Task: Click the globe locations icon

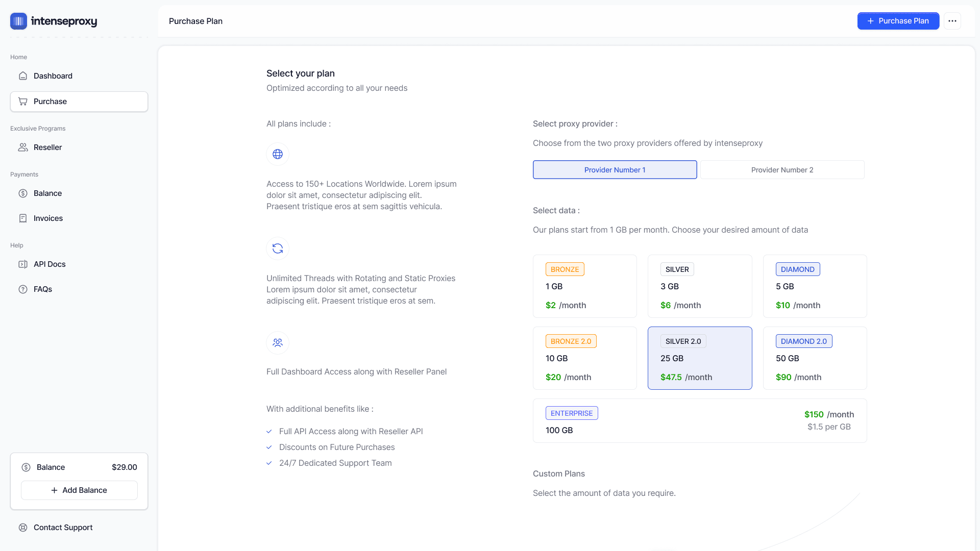Action: point(278,154)
